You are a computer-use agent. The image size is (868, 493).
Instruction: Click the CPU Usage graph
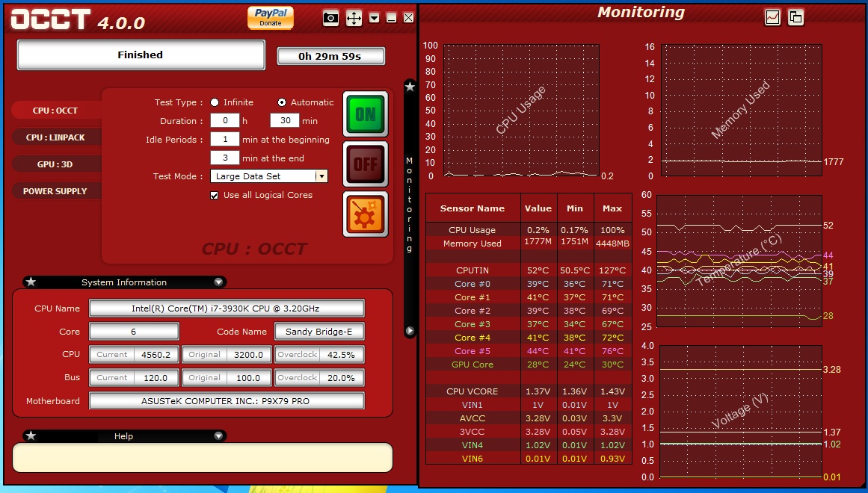(521, 110)
